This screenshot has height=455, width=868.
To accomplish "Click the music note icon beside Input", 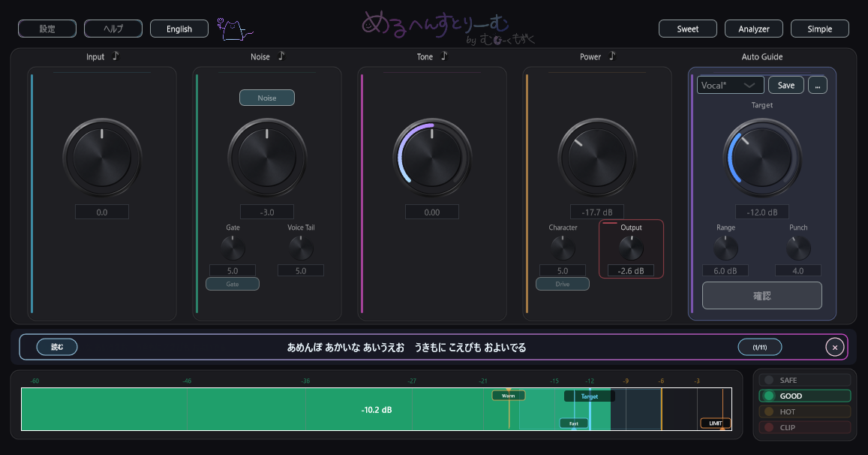I will [116, 56].
